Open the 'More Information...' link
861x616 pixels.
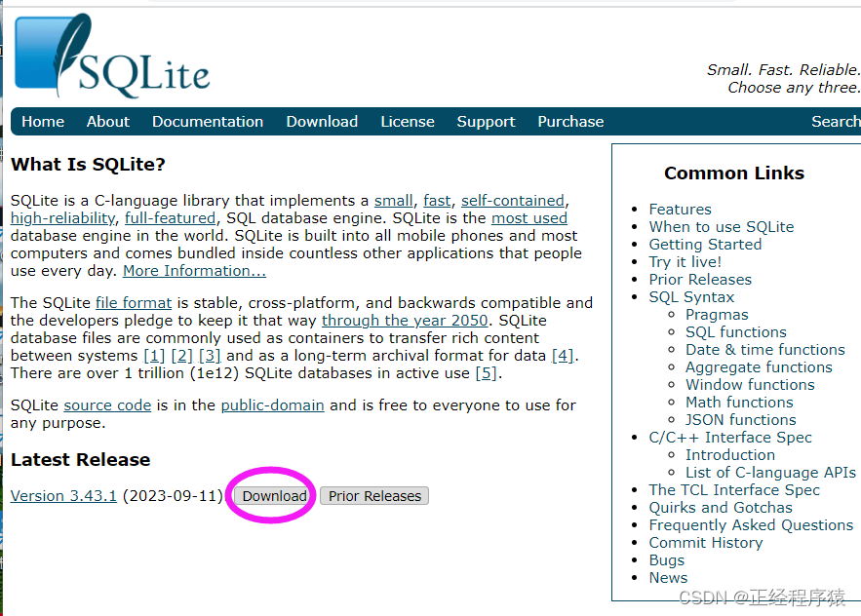194,271
